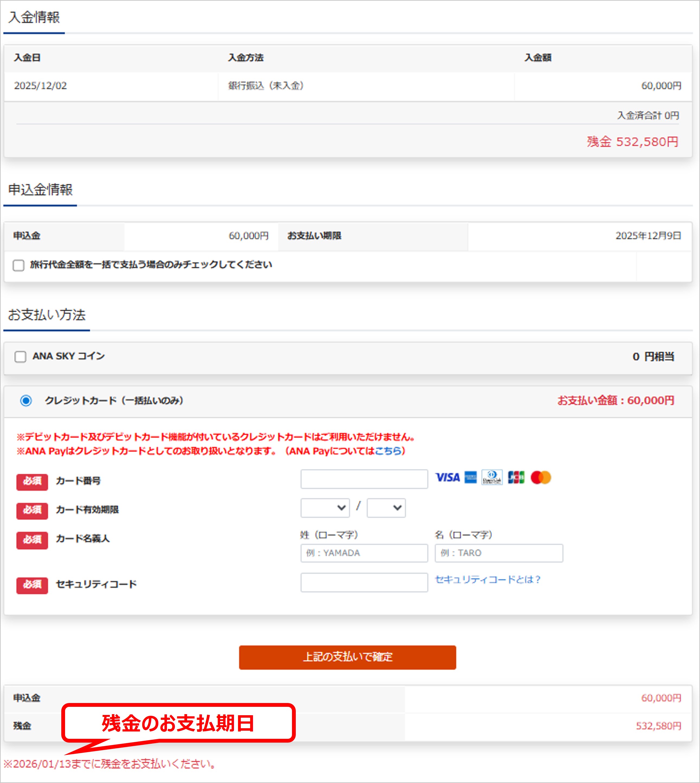Open the card expiry month dropdown
This screenshot has height=783, width=700.
(x=325, y=508)
